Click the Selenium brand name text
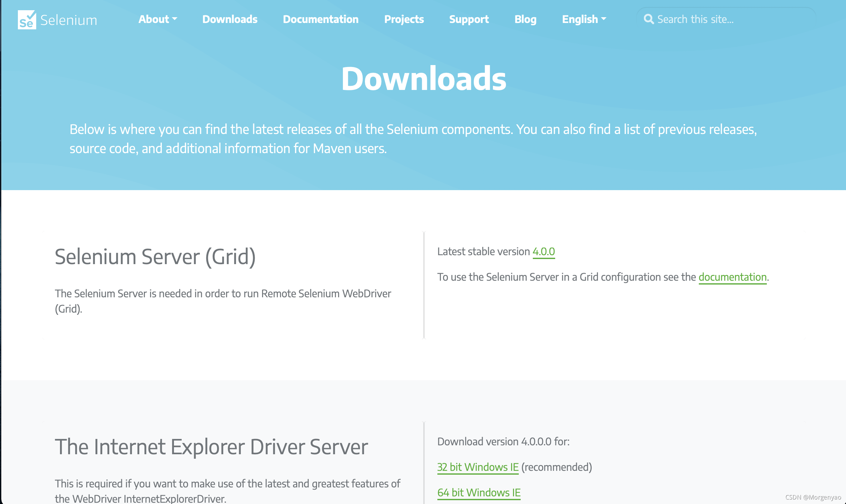 [x=69, y=20]
